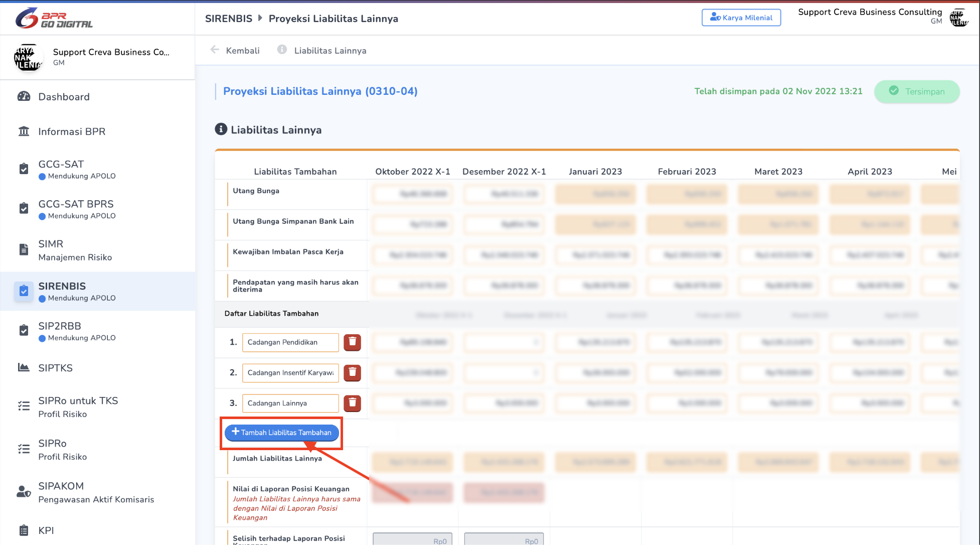Click Cadangan Pendidikan Desember 2022 X-1 field
The height and width of the screenshot is (545, 980).
coord(504,342)
